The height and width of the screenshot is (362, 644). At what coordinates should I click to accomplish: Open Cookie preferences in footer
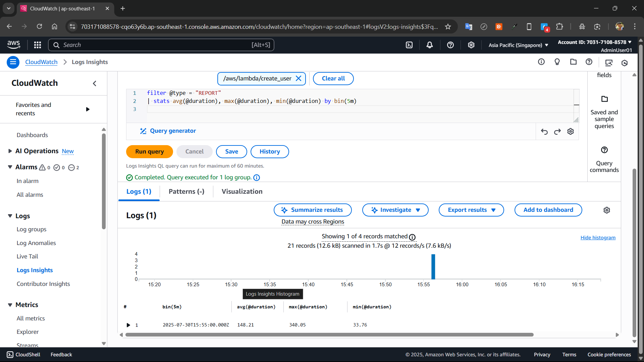click(609, 355)
